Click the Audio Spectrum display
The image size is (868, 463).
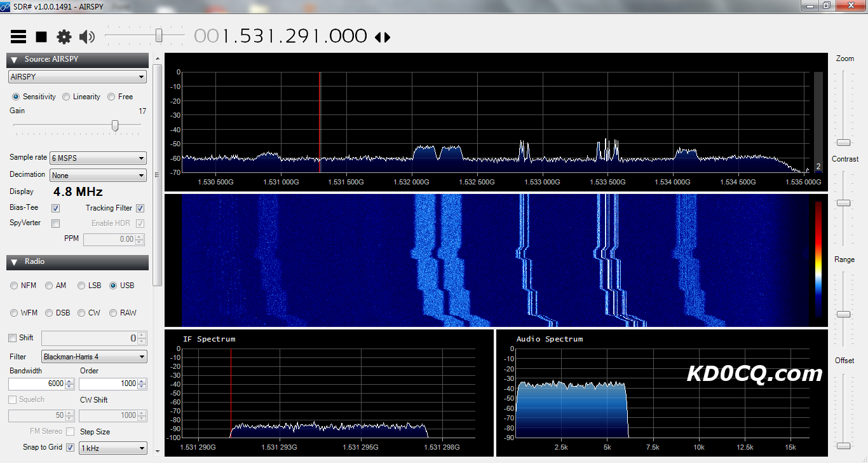[x=661, y=392]
